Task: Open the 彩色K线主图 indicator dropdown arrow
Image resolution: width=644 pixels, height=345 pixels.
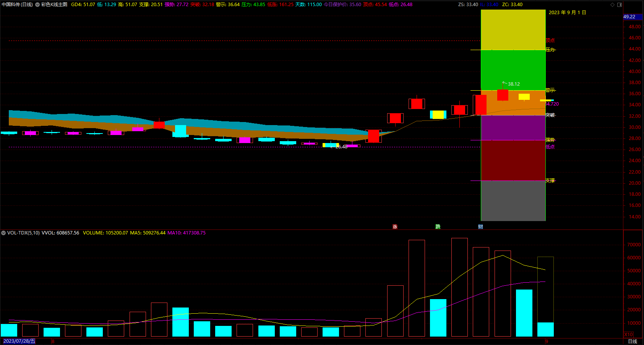Action: 37,5
